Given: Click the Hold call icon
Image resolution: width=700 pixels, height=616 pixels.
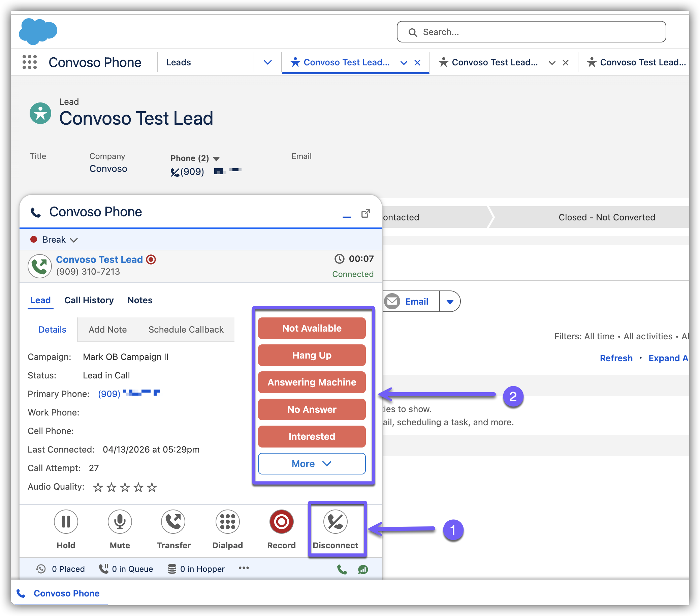Looking at the screenshot, I should [x=66, y=522].
